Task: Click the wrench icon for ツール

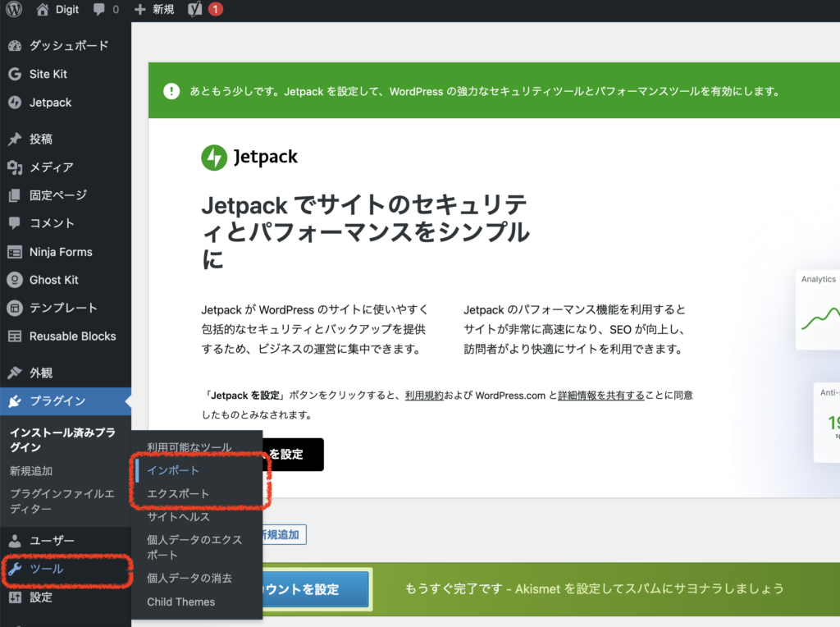Action: click(15, 569)
